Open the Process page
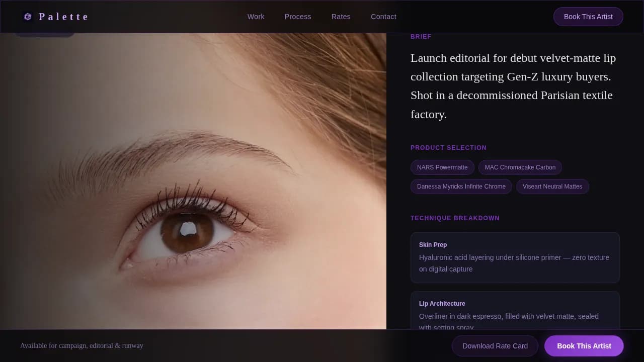This screenshot has height=362, width=644. click(x=298, y=17)
